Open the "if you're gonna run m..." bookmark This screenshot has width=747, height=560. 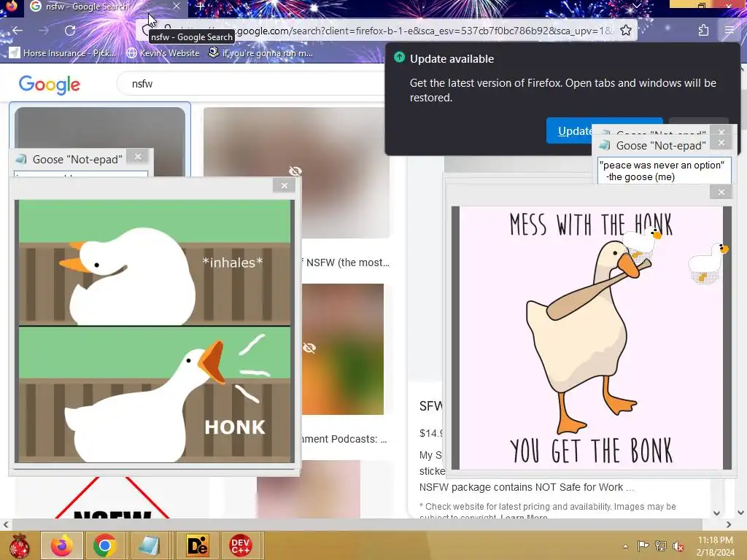261,52
